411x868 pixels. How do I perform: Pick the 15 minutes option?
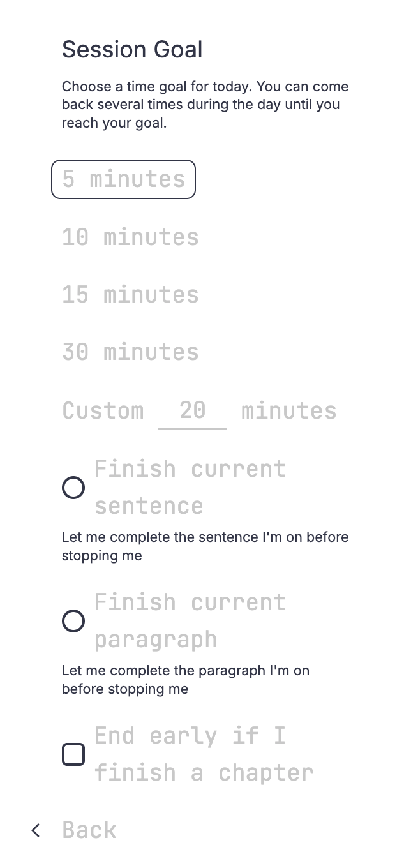(130, 294)
